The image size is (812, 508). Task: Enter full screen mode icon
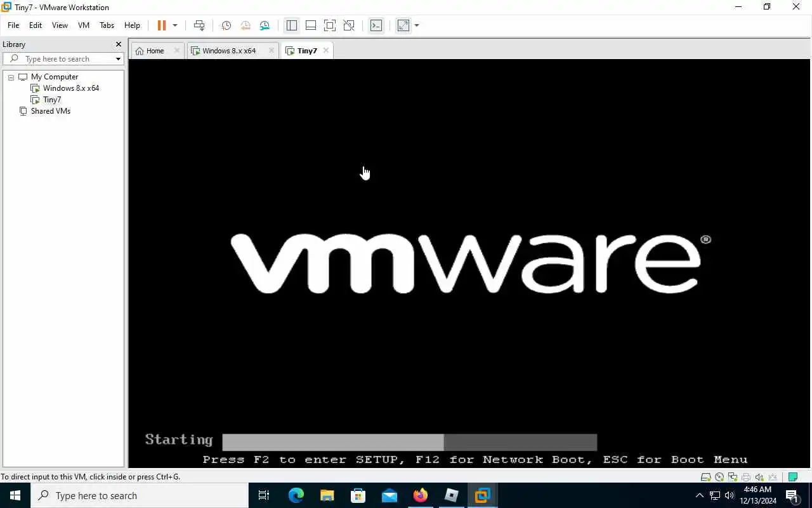pyautogui.click(x=330, y=25)
